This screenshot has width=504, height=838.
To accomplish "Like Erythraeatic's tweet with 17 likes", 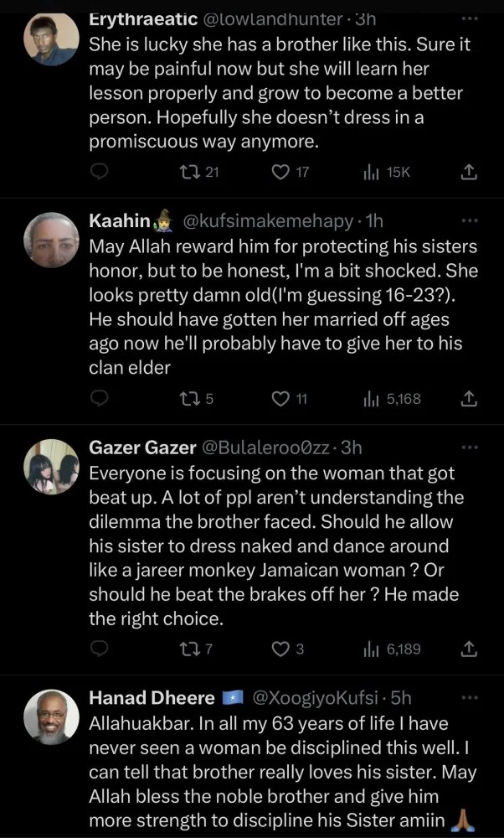I will click(x=281, y=172).
